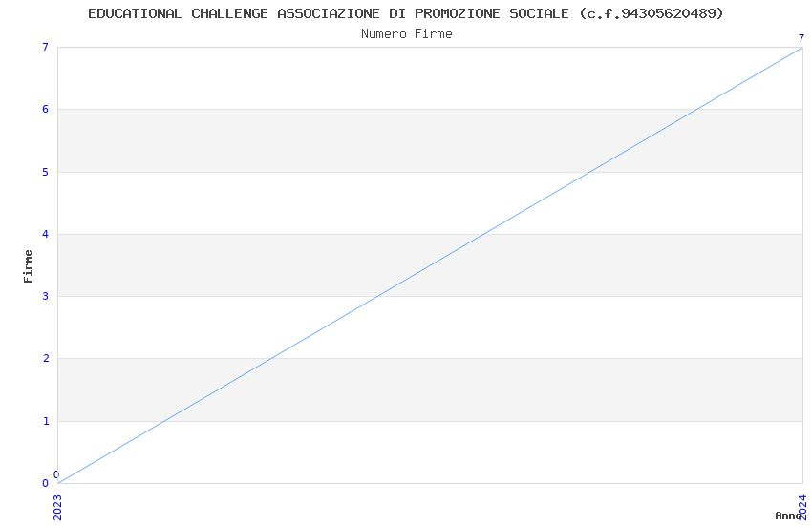Click the y-axis tick label 5
This screenshot has height=525, width=812.
coord(45,172)
